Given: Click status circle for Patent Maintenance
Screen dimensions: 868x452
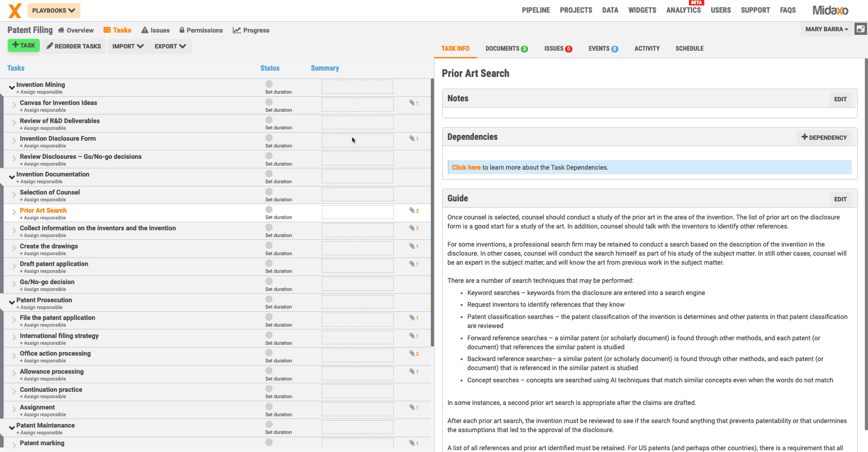Looking at the screenshot, I should click(x=269, y=424).
